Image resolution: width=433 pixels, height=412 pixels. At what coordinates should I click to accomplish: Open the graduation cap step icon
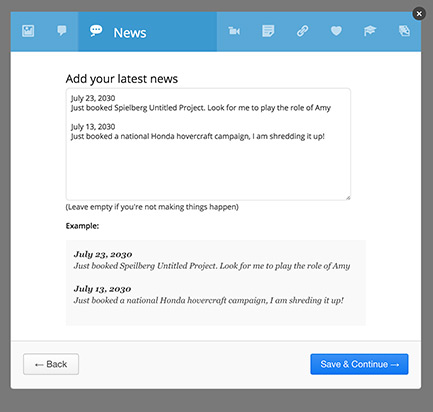(x=370, y=31)
